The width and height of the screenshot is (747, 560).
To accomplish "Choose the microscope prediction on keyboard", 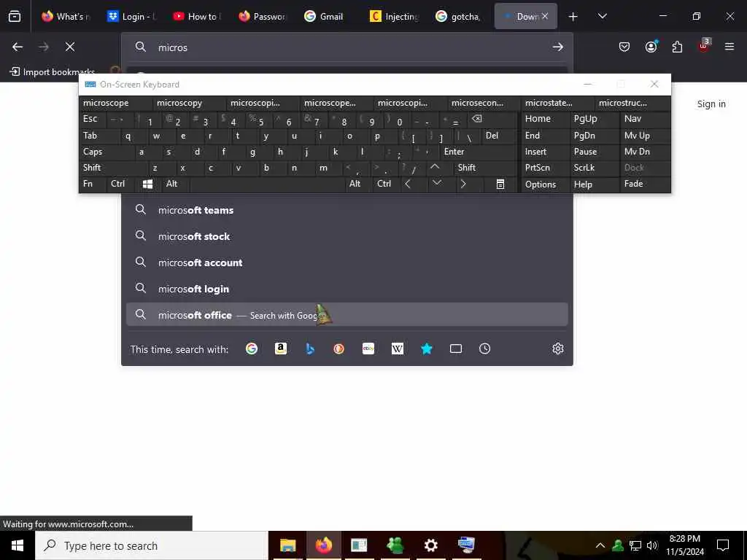I will click(116, 103).
